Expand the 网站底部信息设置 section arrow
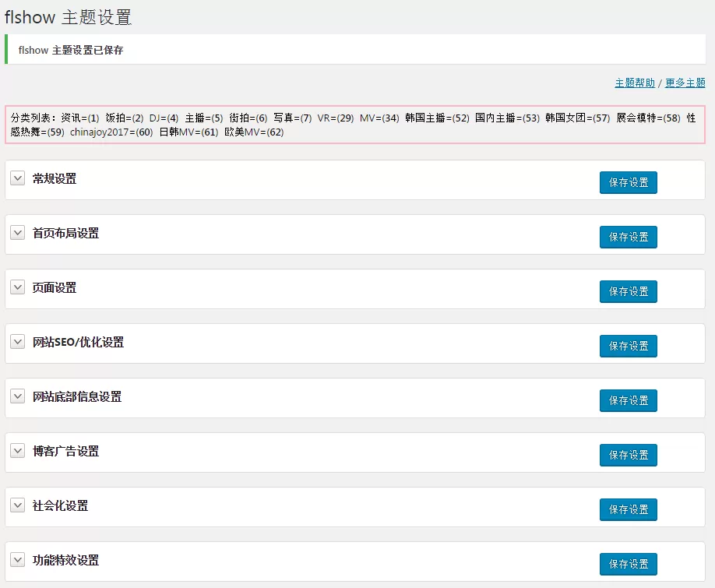The width and height of the screenshot is (715, 588). tap(18, 396)
